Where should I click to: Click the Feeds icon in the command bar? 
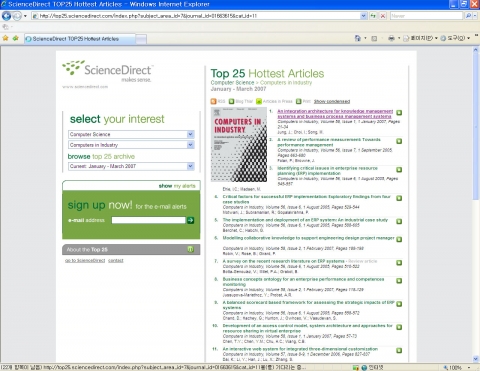(374, 38)
